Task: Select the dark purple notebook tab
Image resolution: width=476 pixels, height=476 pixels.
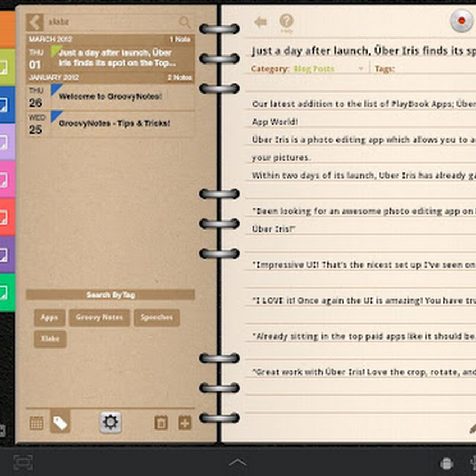Action: [7, 255]
